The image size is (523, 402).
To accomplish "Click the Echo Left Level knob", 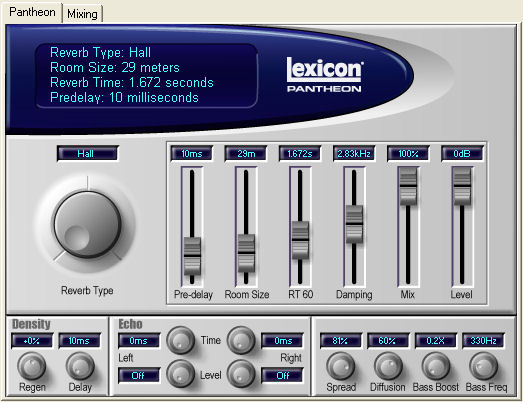I will (180, 374).
